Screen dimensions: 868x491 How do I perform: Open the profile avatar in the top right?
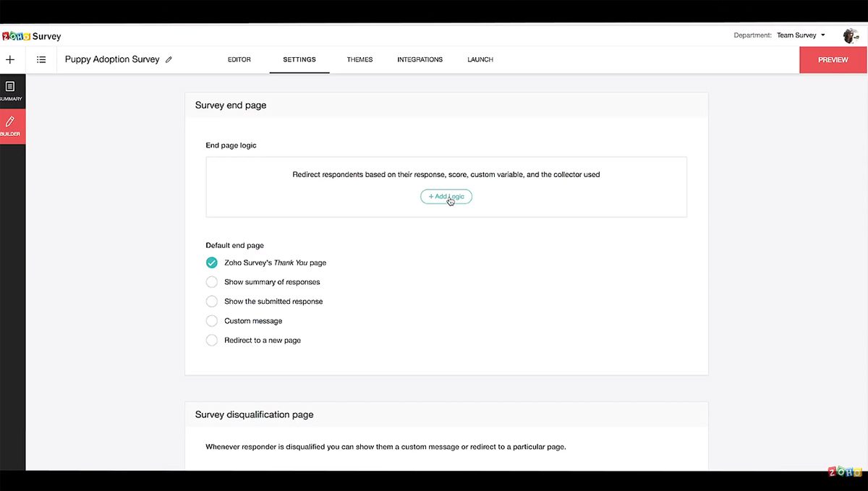coord(851,35)
